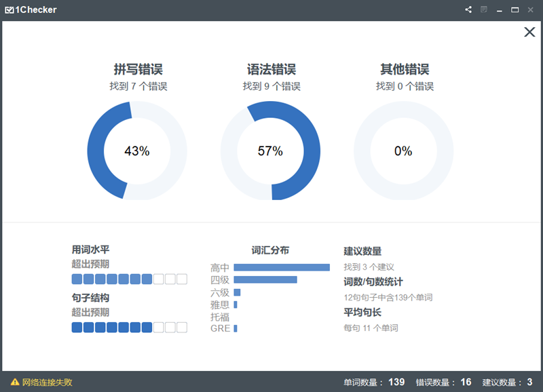Click the 句子结构 level bar
Image resolution: width=543 pixels, height=392 pixels.
[129, 328]
